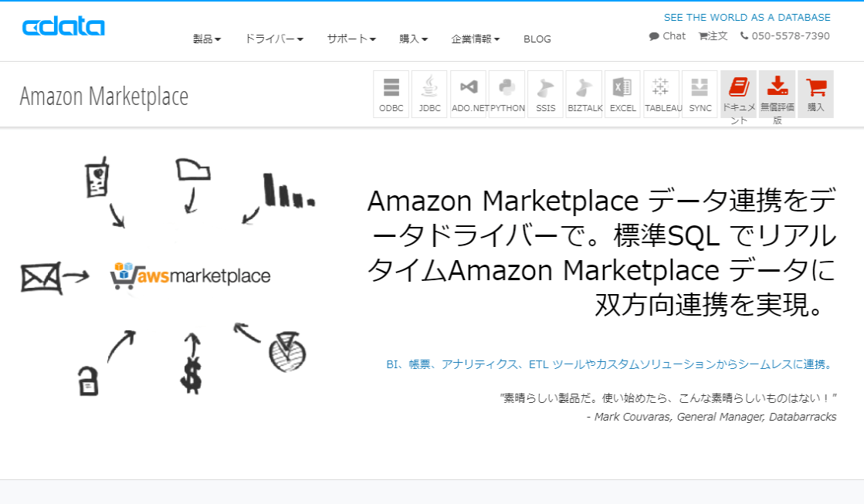Open Chat from the header

coord(667,36)
